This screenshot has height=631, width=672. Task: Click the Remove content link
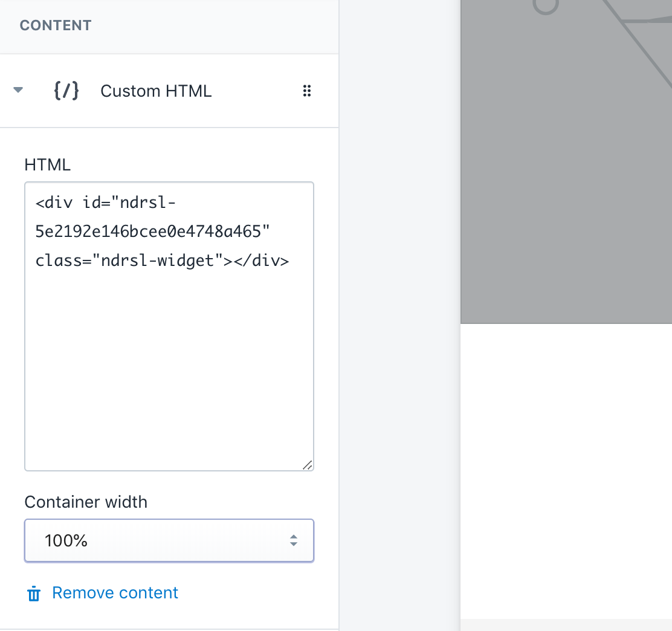click(115, 593)
